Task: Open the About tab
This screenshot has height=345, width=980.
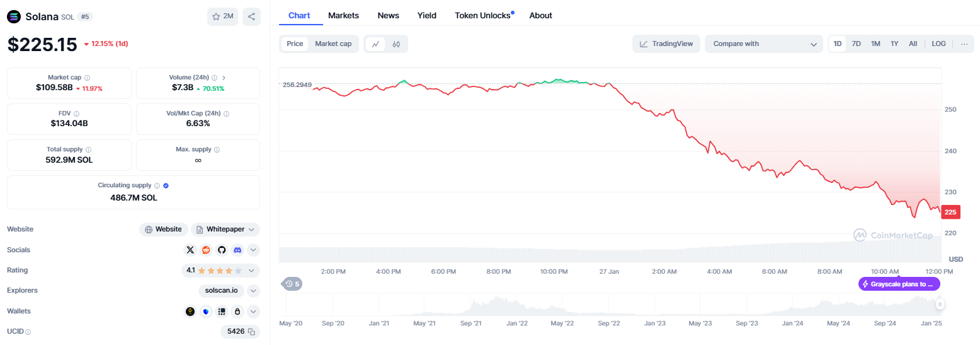Action: click(x=540, y=15)
